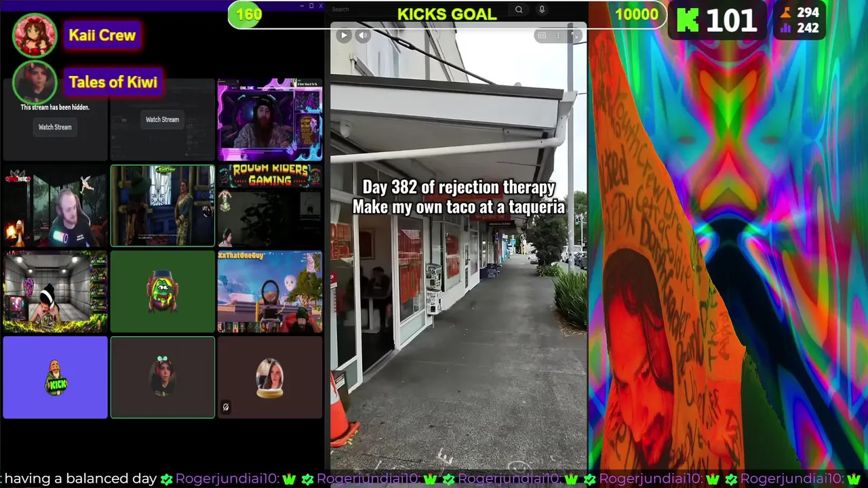Open the bearded streamer's purple ONLINE tile
The width and height of the screenshot is (868, 488).
point(270,120)
